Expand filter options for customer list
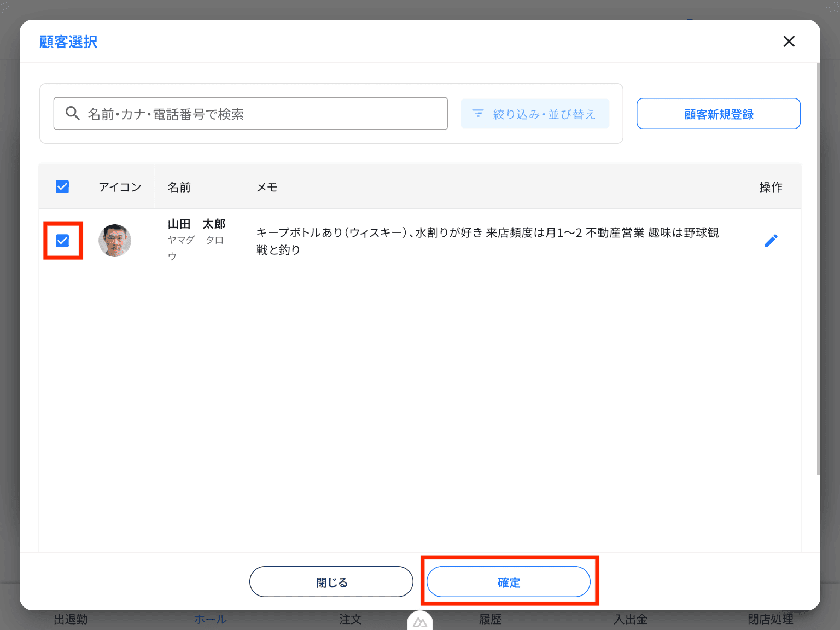This screenshot has width=840, height=630. click(x=535, y=113)
